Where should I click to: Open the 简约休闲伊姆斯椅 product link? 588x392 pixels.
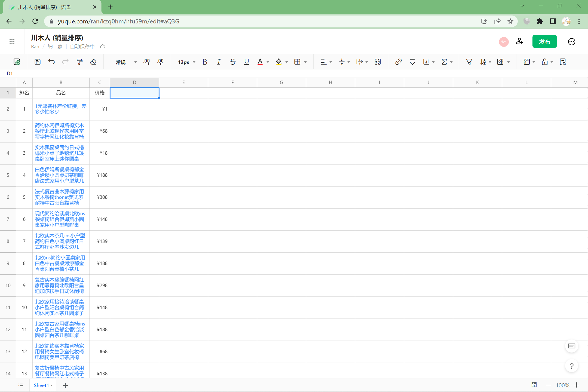point(59,131)
